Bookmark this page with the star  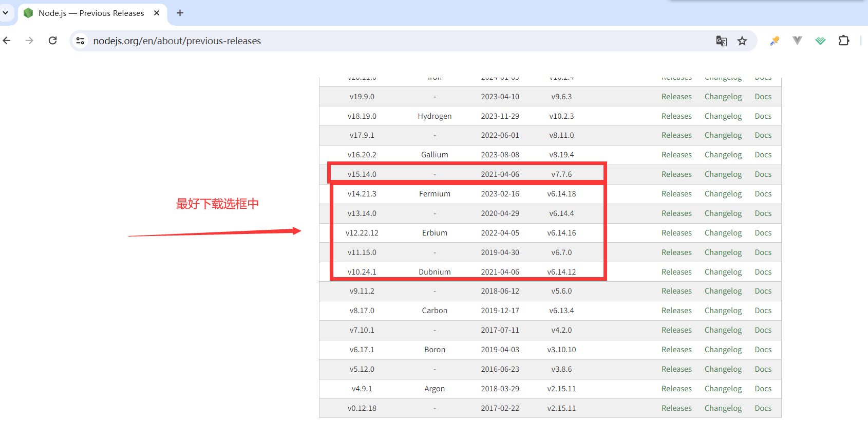[x=742, y=41]
